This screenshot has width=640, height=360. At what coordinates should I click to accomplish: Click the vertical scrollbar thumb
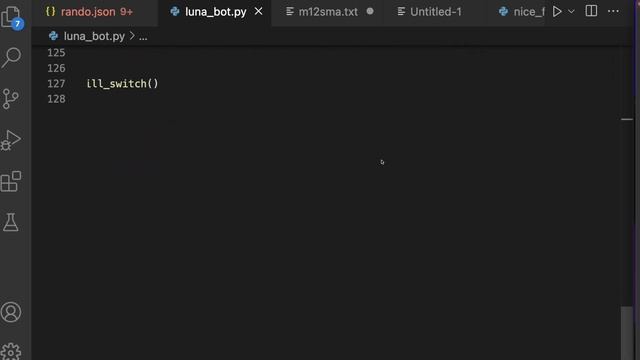[627, 333]
